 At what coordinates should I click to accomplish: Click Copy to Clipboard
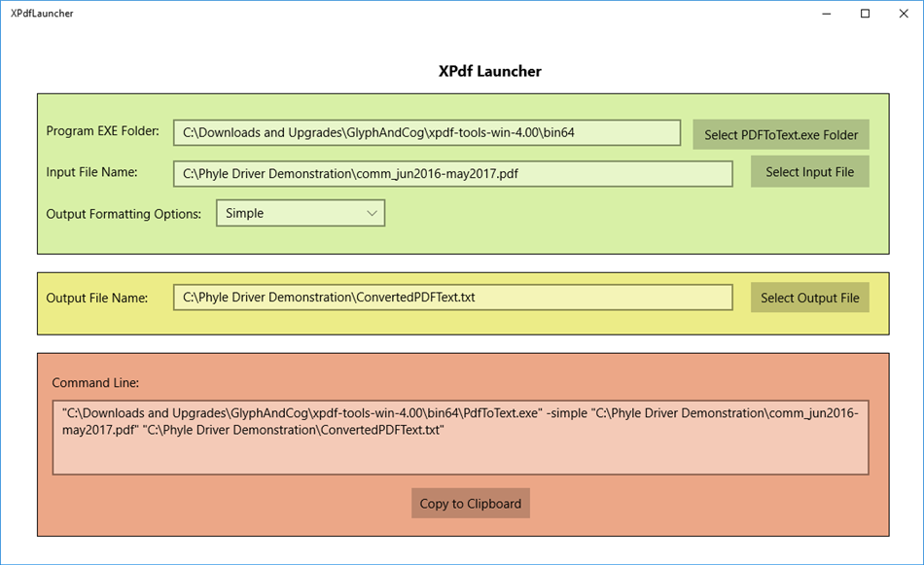[x=470, y=503]
